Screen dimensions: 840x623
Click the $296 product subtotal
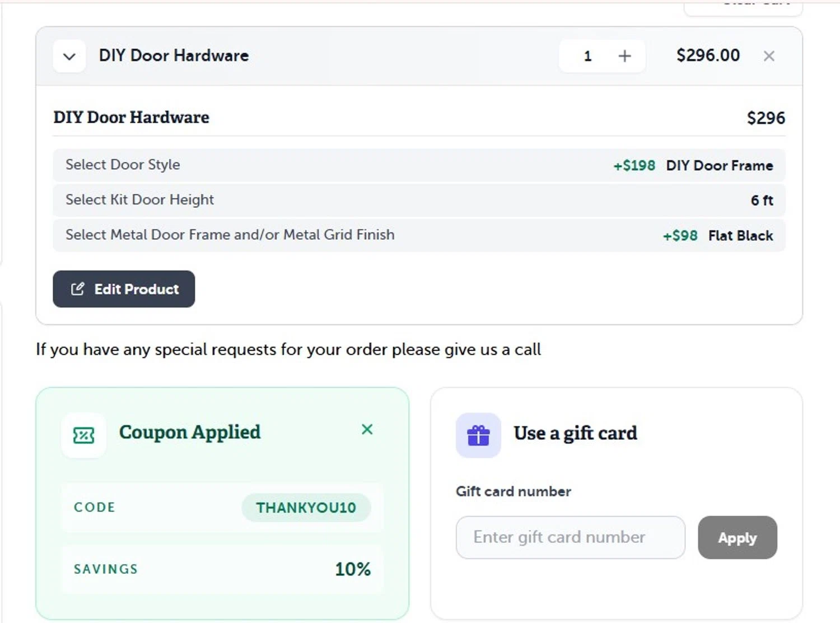point(766,118)
